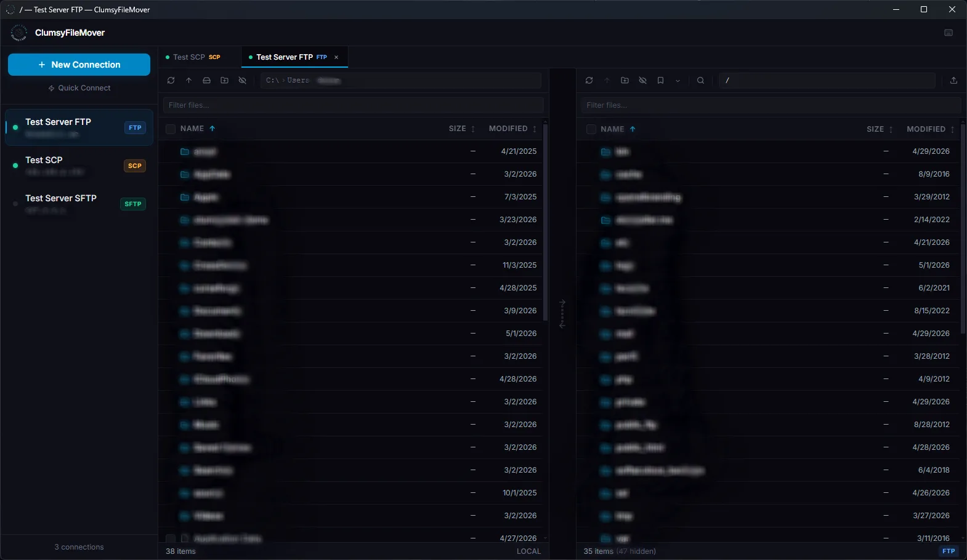Click the upload icon in remote toolbar
Viewport: 967px width, 560px height.
(x=953, y=81)
